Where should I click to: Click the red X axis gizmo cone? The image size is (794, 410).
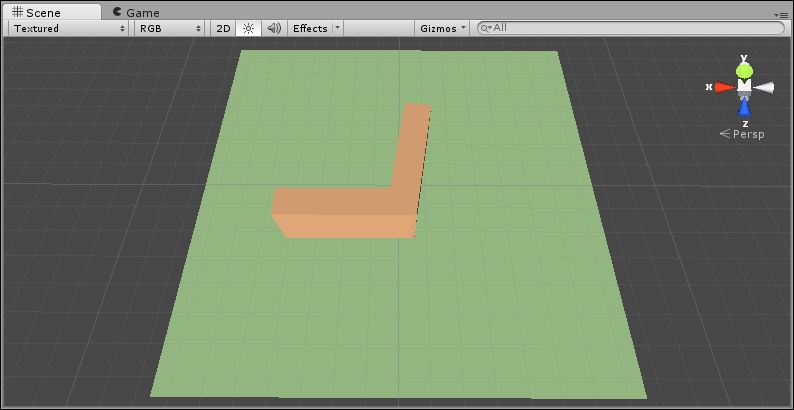click(723, 87)
